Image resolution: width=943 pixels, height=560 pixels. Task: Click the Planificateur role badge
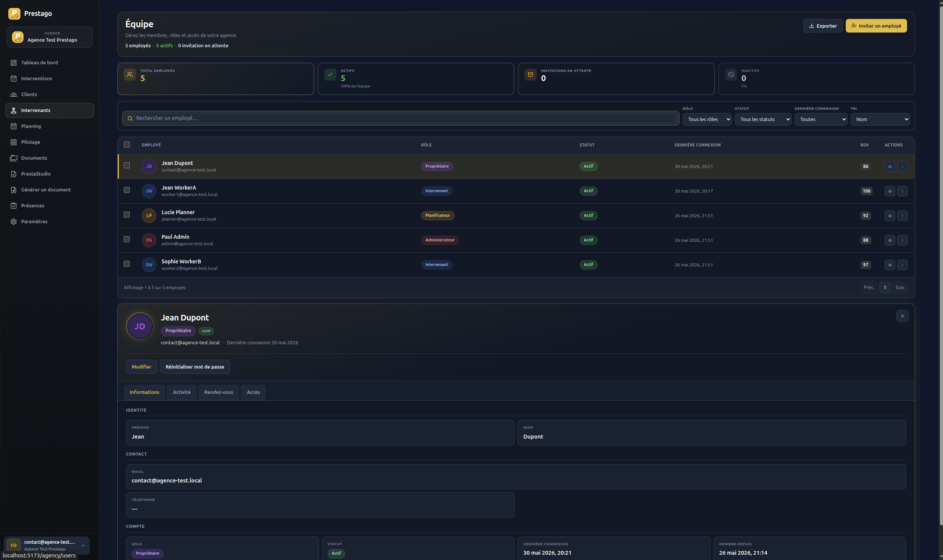point(437,216)
